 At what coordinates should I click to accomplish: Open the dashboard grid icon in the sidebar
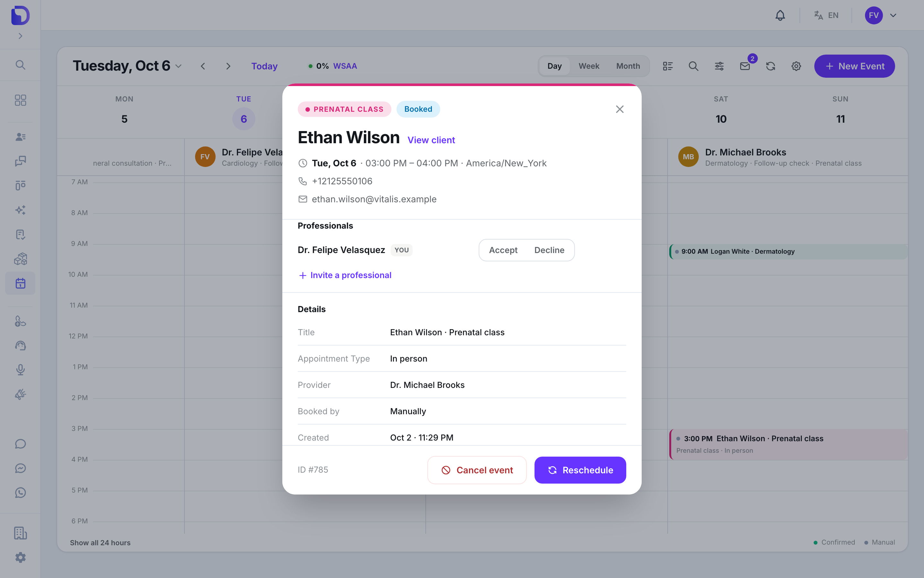20,100
